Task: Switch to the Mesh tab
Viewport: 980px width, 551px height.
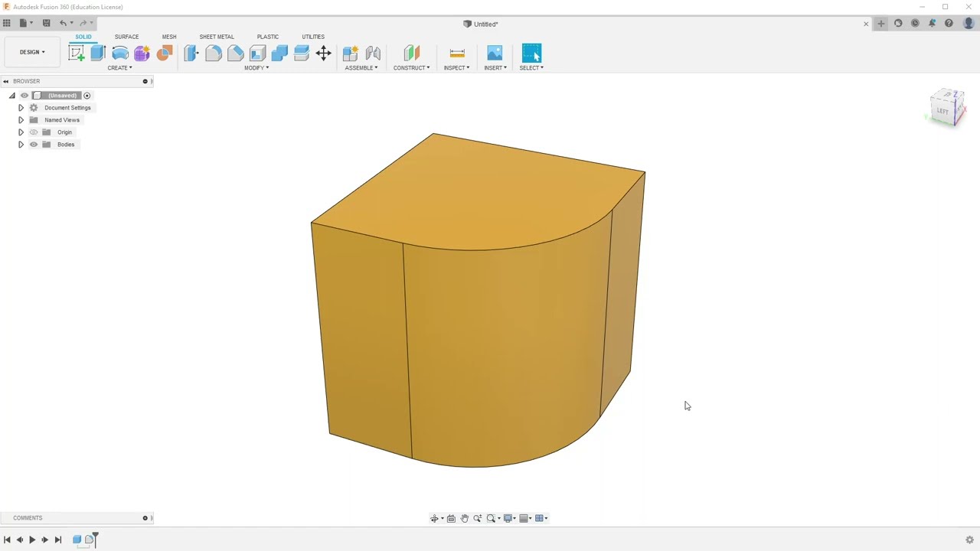Action: coord(169,37)
